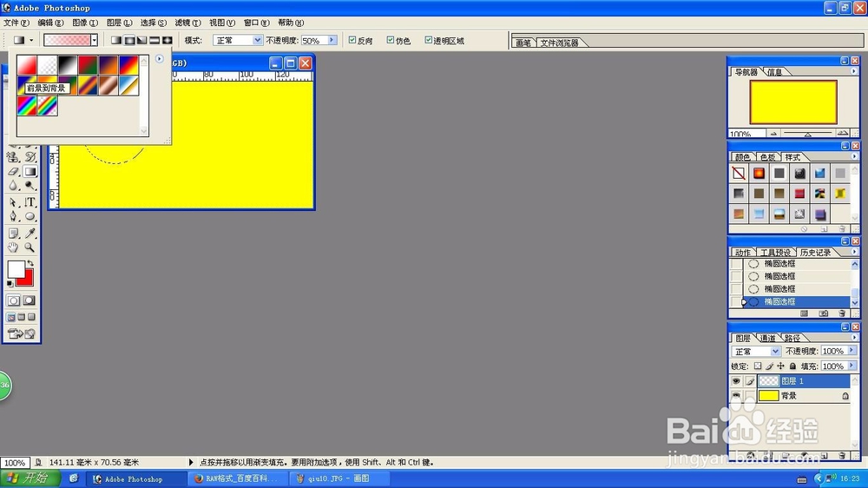Select the Clone Stamp tool
The image size is (868, 488).
click(14, 157)
